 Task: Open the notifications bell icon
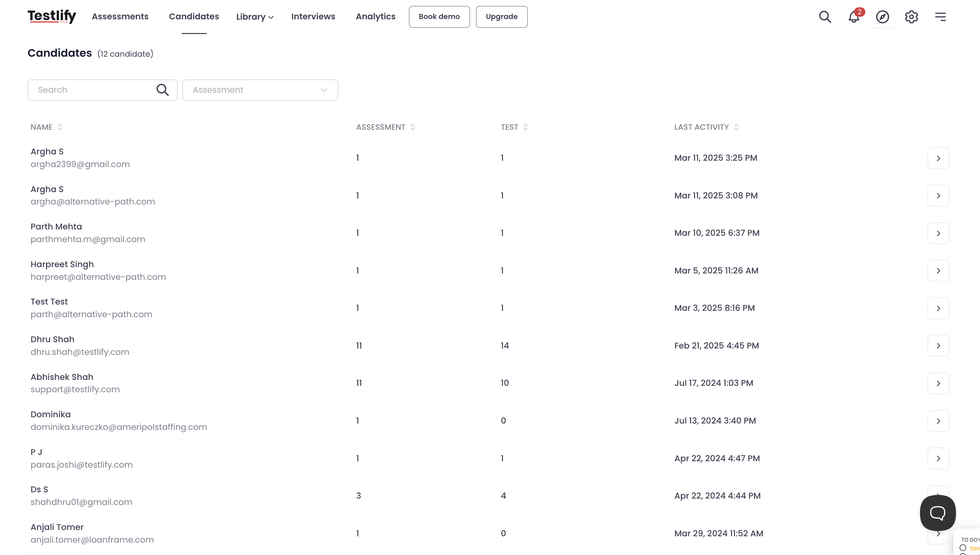click(x=854, y=17)
